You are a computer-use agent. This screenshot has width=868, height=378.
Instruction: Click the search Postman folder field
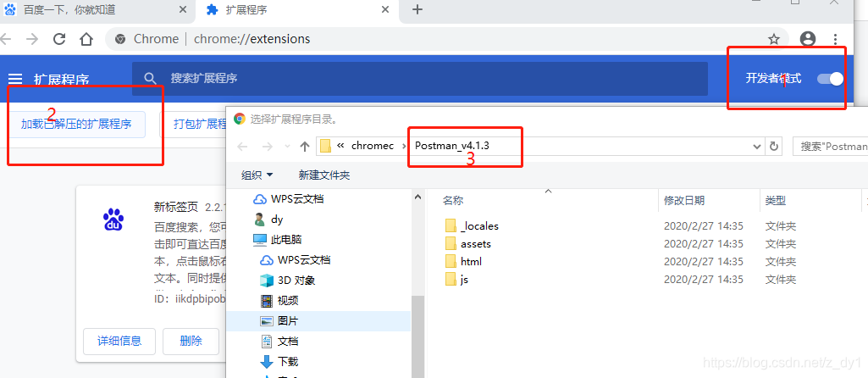click(x=831, y=147)
